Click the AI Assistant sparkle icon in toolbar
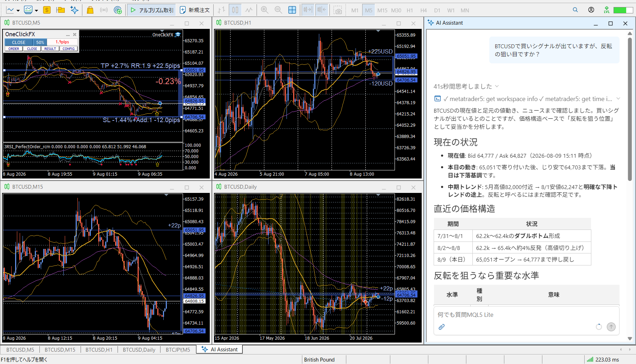 click(x=74, y=10)
